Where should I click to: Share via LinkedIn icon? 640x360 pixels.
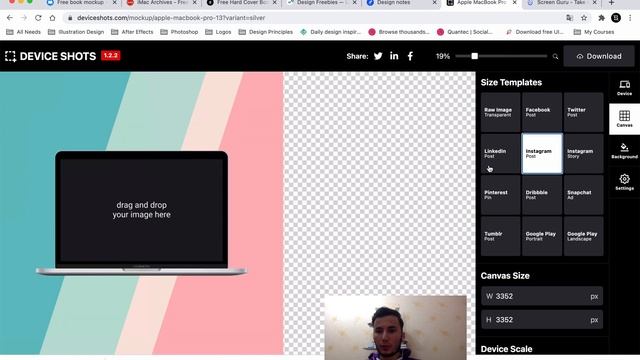(394, 56)
